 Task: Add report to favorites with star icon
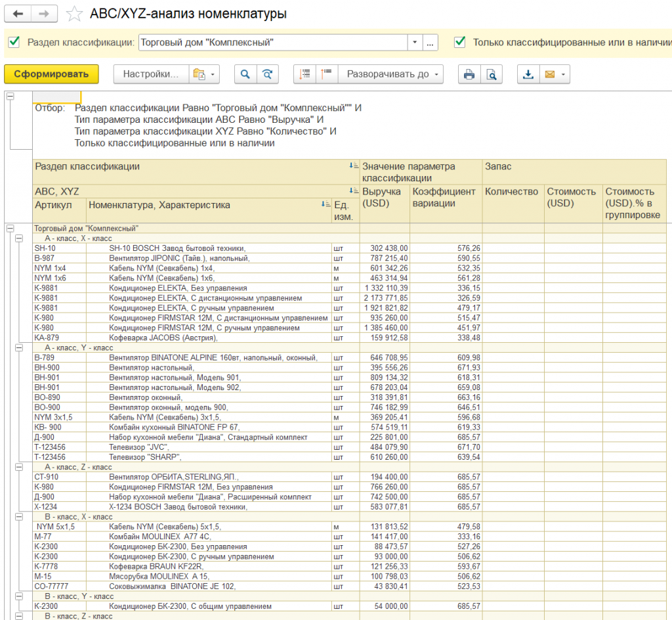pyautogui.click(x=74, y=14)
